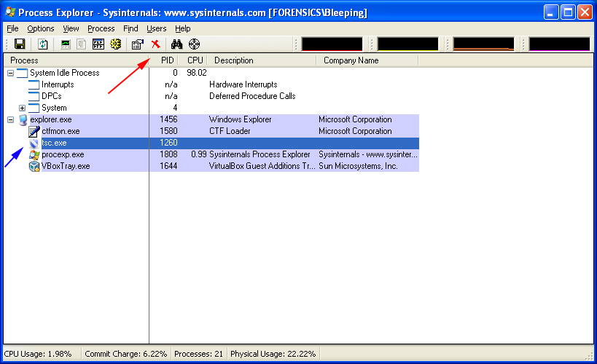Image resolution: width=597 pixels, height=364 pixels.
Task: Click the tsc.exe shield icon
Action: 34,143
